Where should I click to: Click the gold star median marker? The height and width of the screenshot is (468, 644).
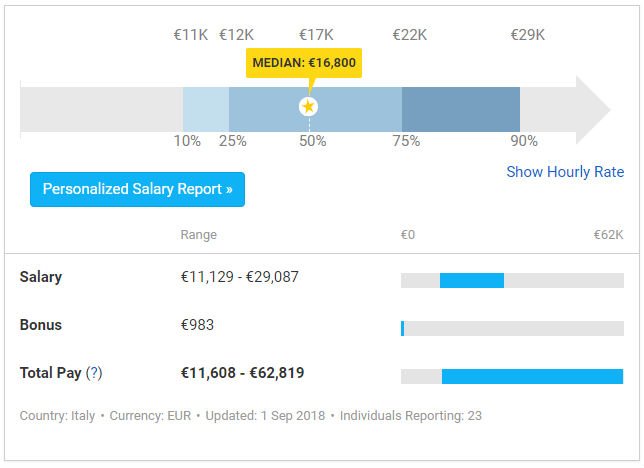click(308, 106)
